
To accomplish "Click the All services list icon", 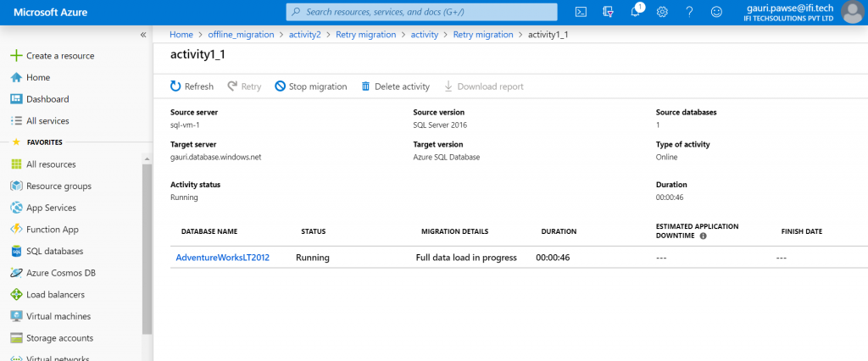I will click(16, 120).
